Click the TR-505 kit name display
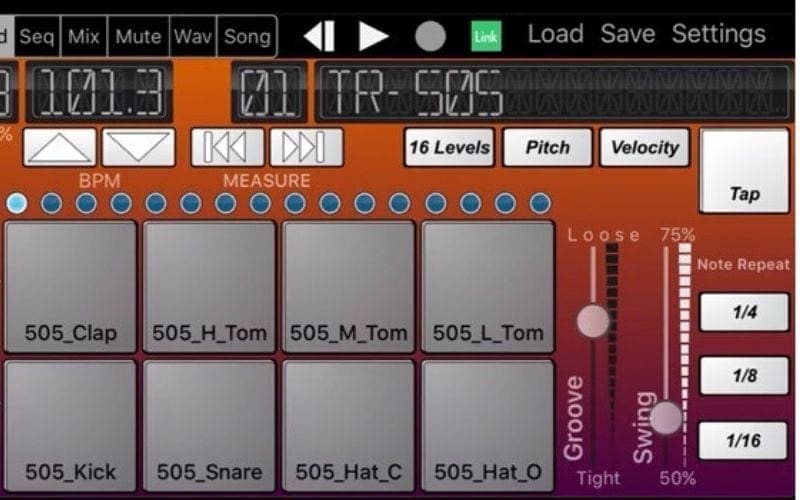 click(x=553, y=91)
